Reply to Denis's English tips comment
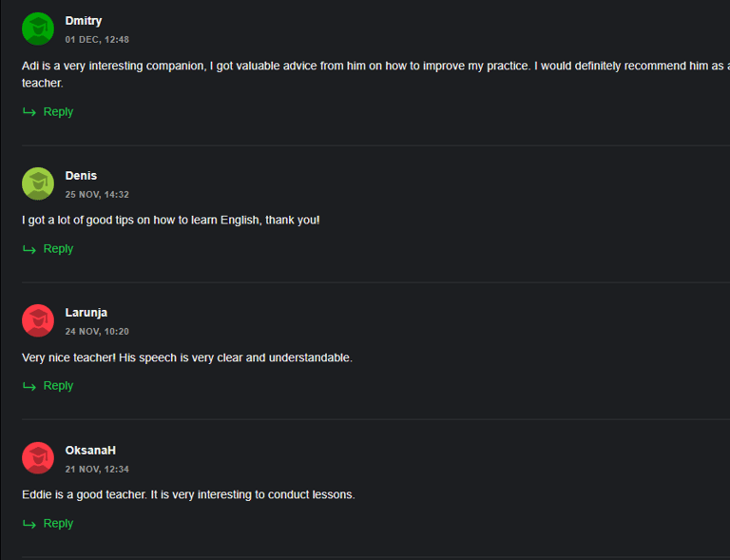The image size is (730, 560). (x=58, y=249)
